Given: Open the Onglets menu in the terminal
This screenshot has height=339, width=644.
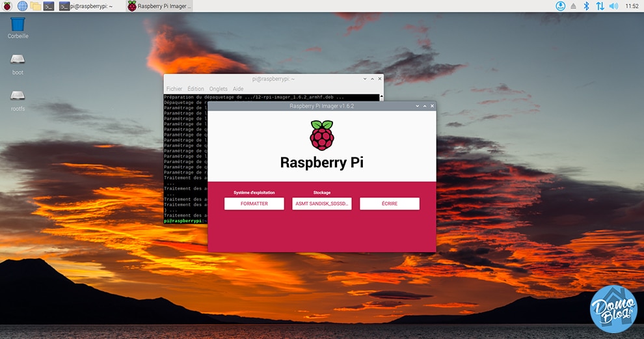Looking at the screenshot, I should coord(218,88).
